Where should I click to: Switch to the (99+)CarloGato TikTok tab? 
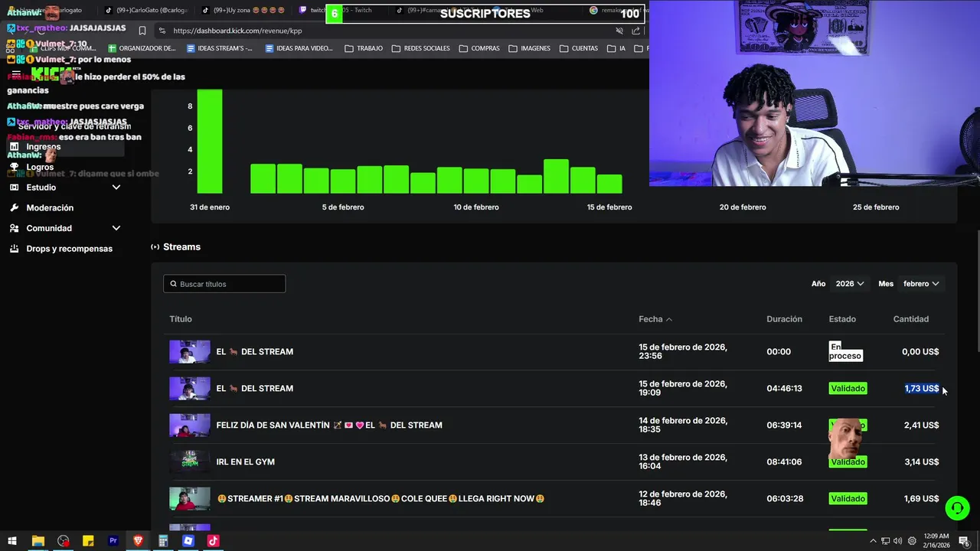[145, 10]
